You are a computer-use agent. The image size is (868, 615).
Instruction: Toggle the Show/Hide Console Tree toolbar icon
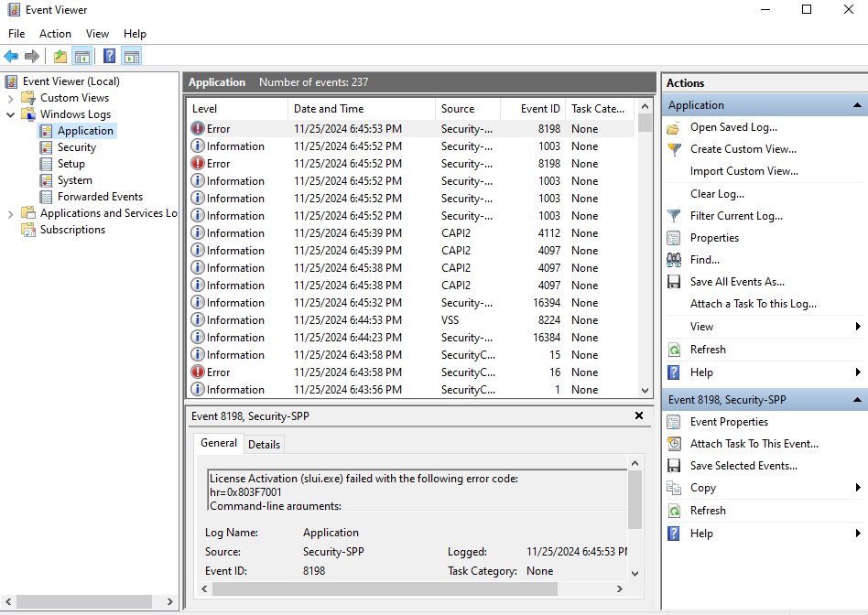coord(82,56)
